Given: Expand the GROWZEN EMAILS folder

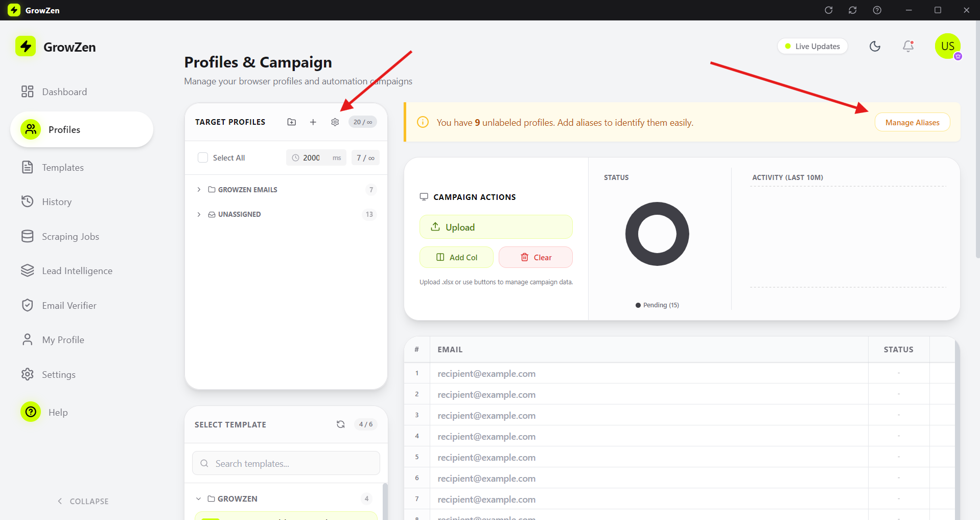Looking at the screenshot, I should [x=199, y=190].
